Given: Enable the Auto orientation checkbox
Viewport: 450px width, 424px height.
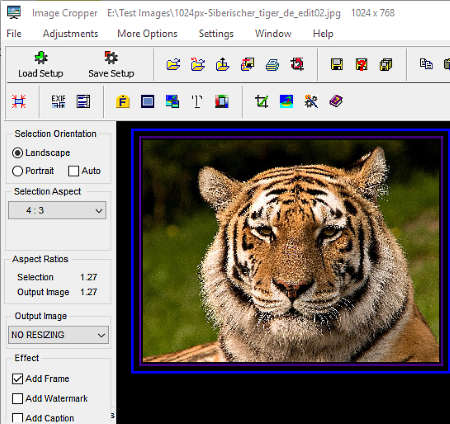Looking at the screenshot, I should (x=73, y=171).
